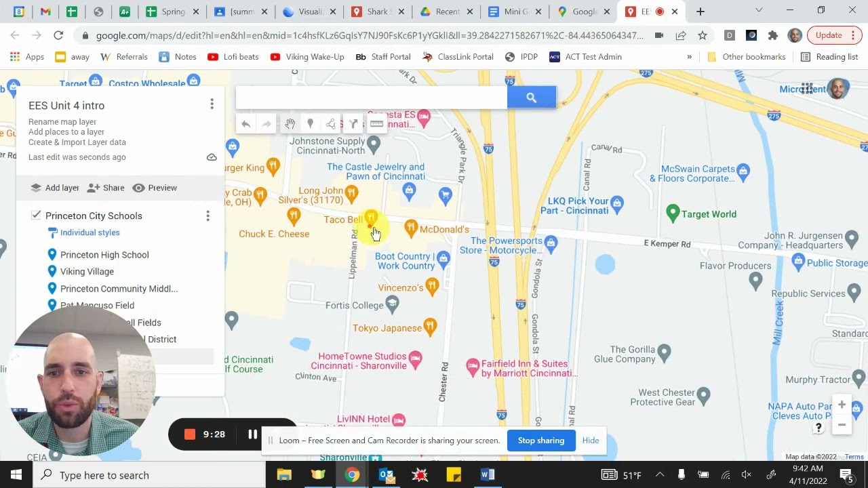
Task: Open the Google account avatar
Action: tap(838, 89)
